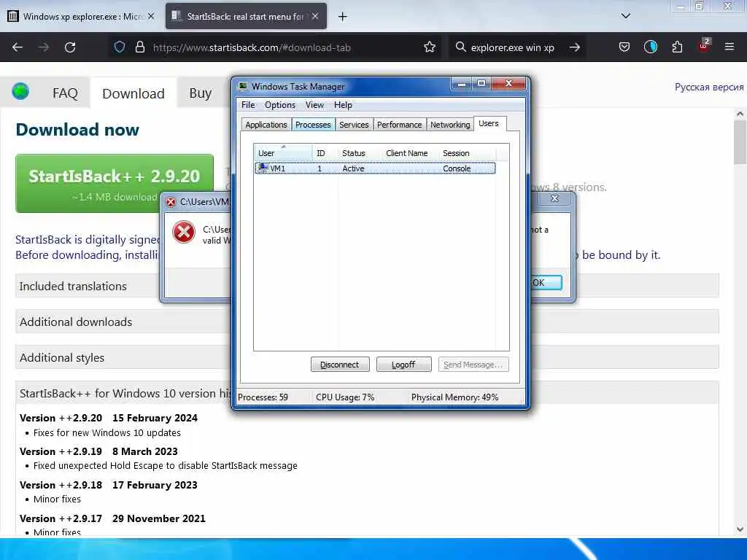Select the VM1 user icon in list

(263, 168)
